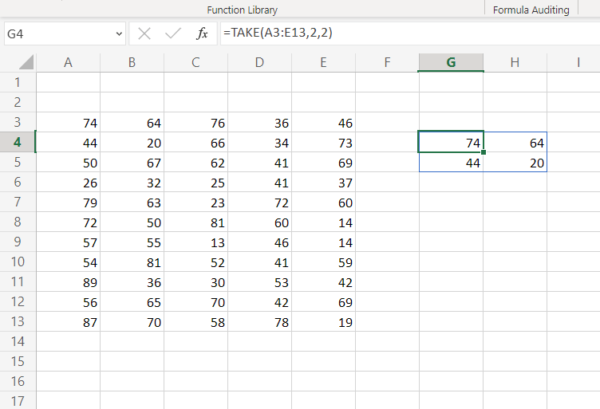The image size is (600, 409).
Task: Click cell B10 containing 81
Action: click(x=132, y=262)
